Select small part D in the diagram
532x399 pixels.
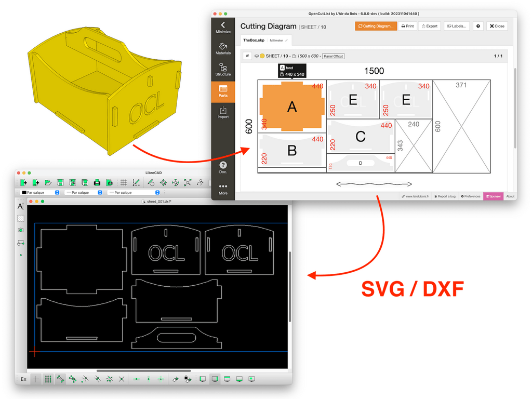tap(361, 163)
